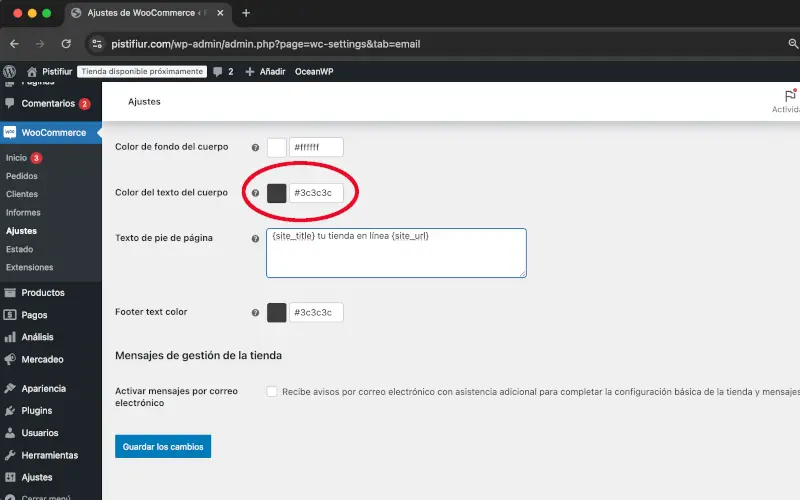Click Guardar los cambios button

pos(163,446)
